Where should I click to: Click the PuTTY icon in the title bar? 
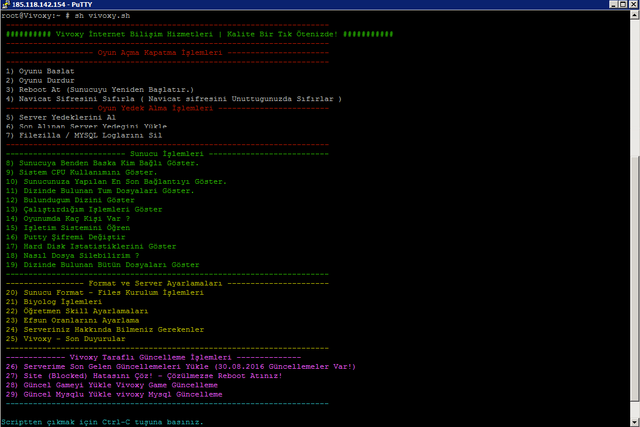(x=5, y=4)
